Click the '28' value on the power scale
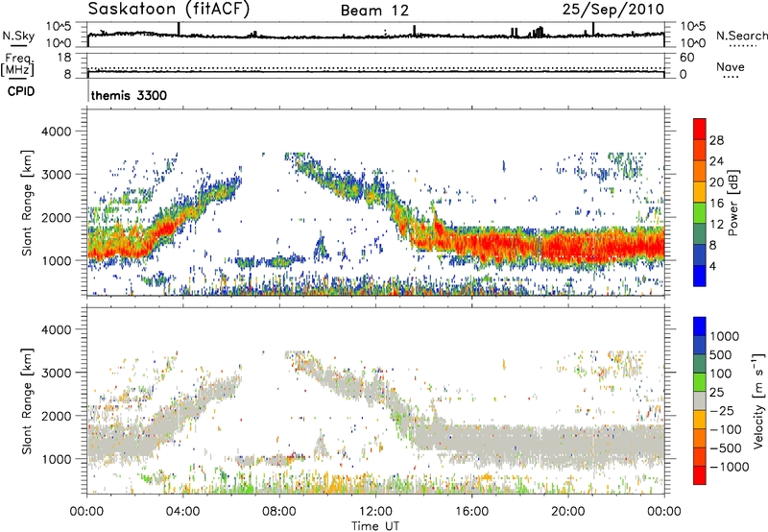The height and width of the screenshot is (532, 768). tap(716, 140)
